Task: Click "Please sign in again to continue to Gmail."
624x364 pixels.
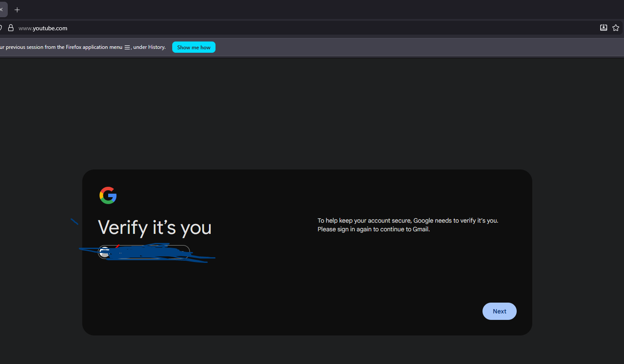Action: 374,229
